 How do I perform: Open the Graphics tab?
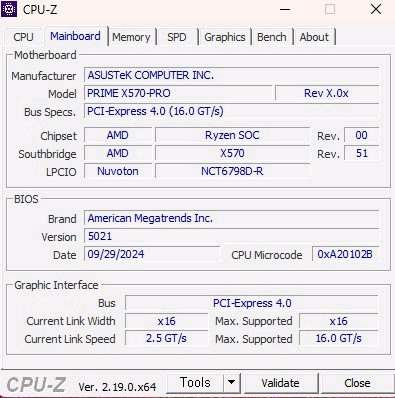(x=225, y=37)
